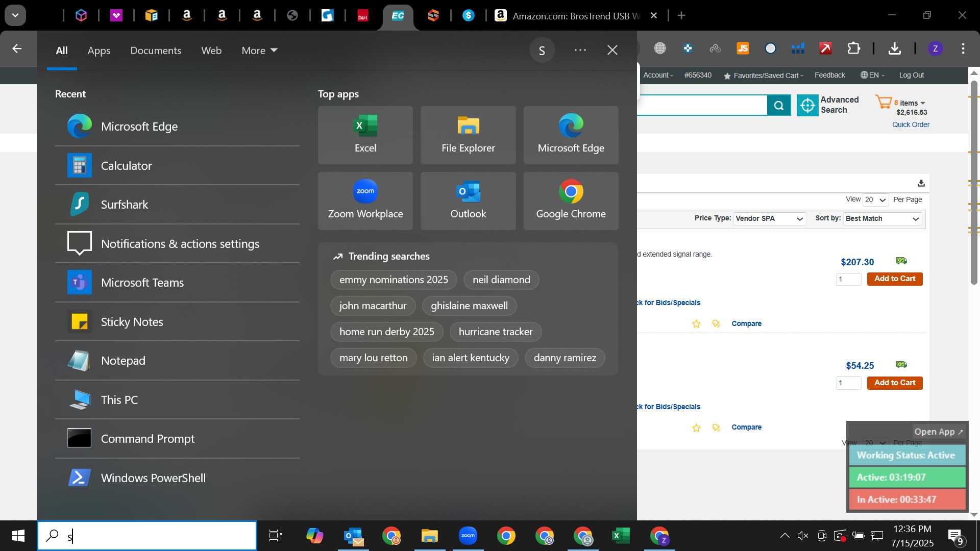Close the Windows search panel
Viewport: 980px width, 551px height.
(x=612, y=50)
